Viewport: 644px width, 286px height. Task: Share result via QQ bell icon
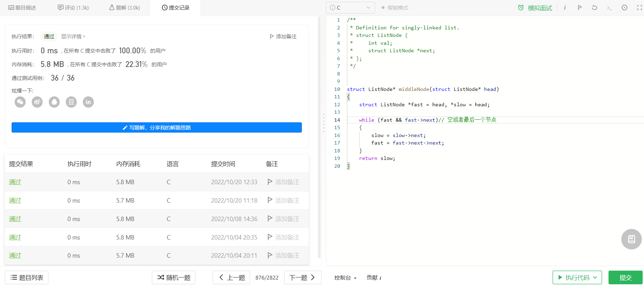coord(54,102)
